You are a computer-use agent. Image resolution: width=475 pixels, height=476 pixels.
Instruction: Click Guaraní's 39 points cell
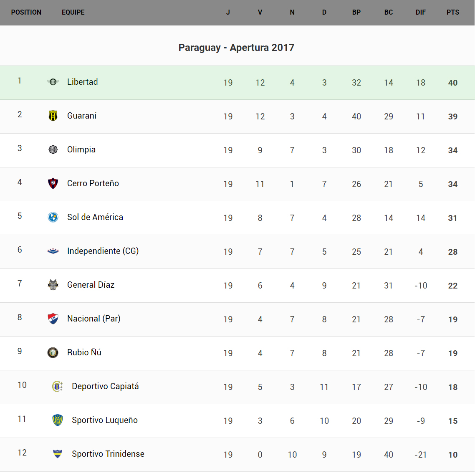(x=452, y=116)
